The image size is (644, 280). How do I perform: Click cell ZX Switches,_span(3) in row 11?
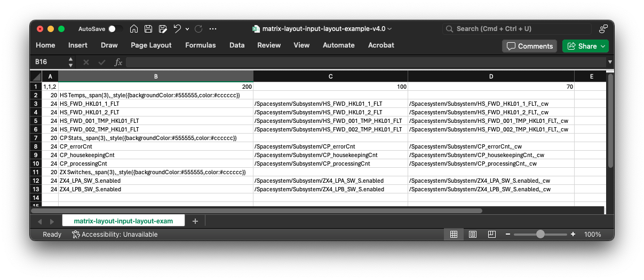(x=156, y=172)
